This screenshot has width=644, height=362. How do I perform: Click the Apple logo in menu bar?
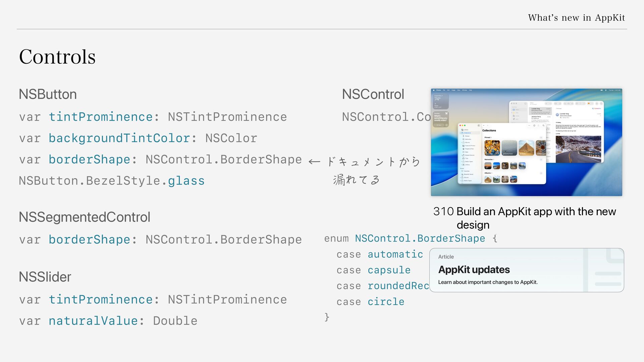[434, 90]
